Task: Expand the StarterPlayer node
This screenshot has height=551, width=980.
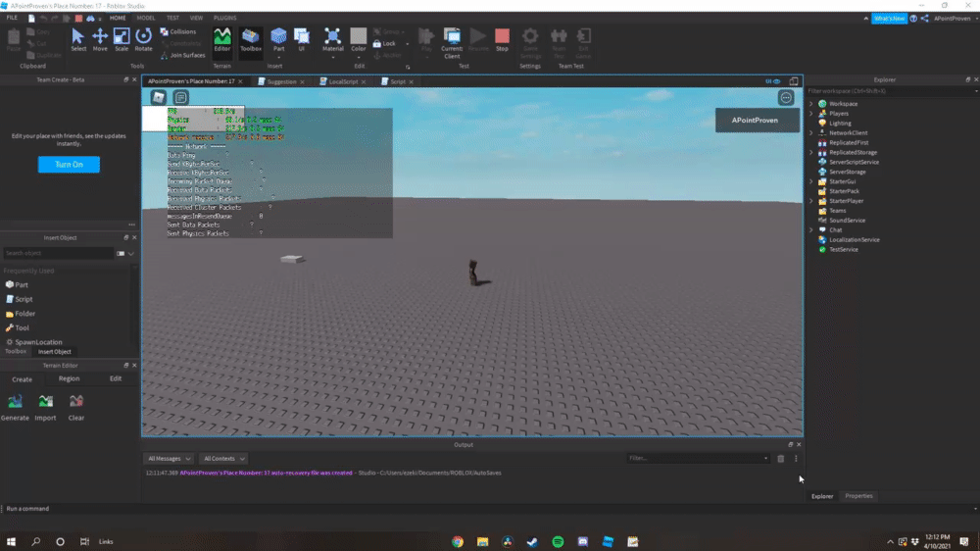Action: (811, 201)
